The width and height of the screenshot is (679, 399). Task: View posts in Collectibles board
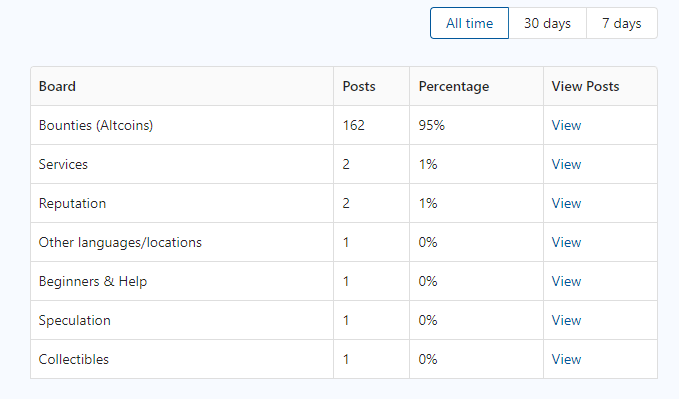tap(566, 359)
